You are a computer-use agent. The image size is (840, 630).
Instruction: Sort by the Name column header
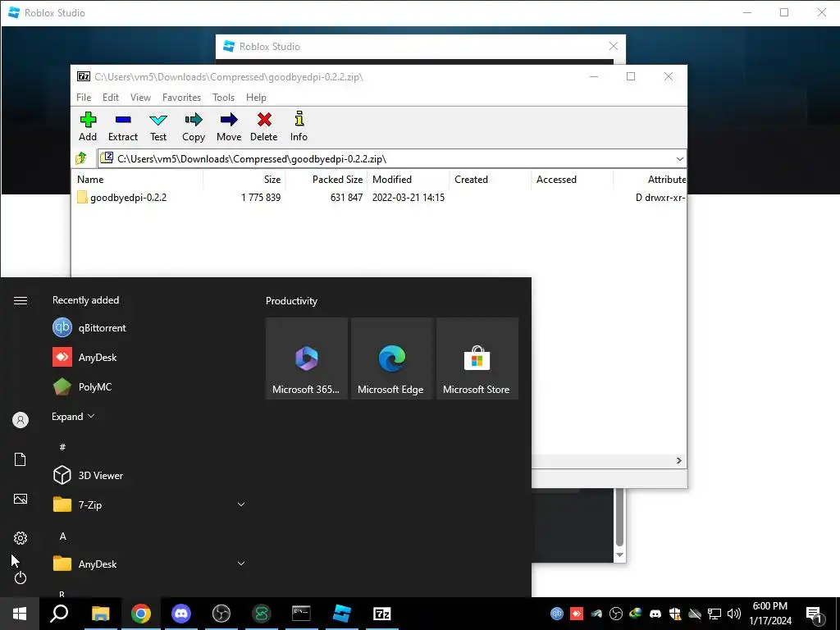pos(138,180)
